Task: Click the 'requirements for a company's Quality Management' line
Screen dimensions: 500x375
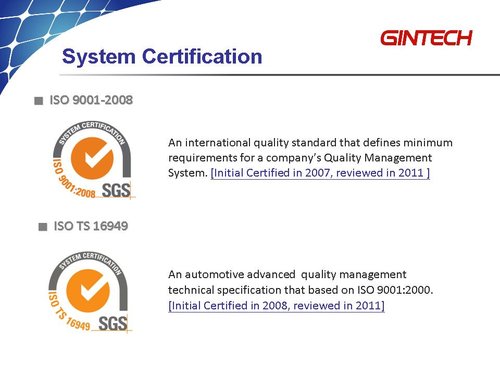Action: pos(300,158)
